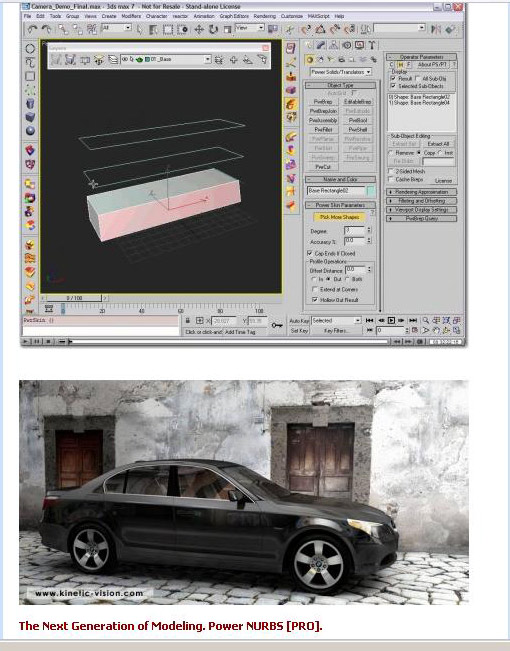Open the Power Solids/Translators category dropdown
Image resolution: width=510 pixels, height=651 pixels.
pos(341,72)
